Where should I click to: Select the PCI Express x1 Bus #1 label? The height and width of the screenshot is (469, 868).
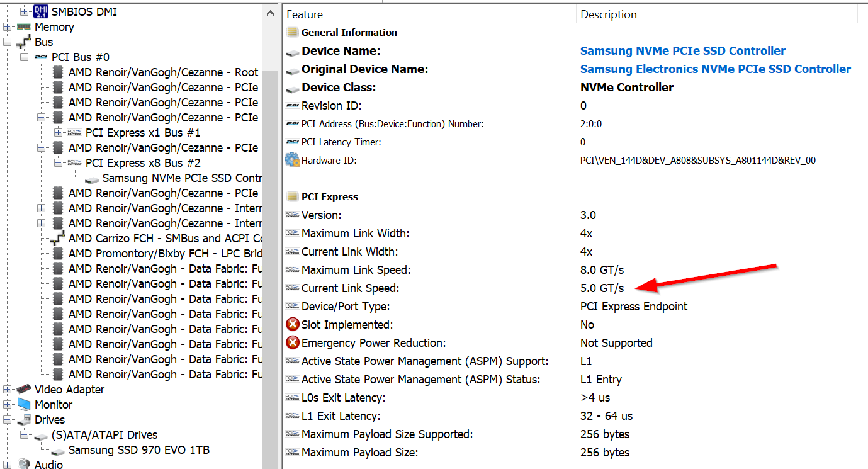click(x=143, y=133)
